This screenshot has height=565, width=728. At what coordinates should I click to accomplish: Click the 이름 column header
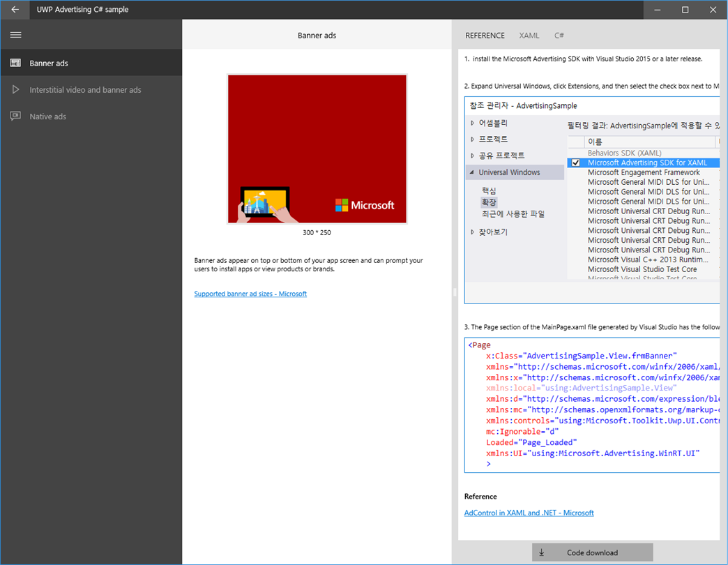click(x=649, y=142)
